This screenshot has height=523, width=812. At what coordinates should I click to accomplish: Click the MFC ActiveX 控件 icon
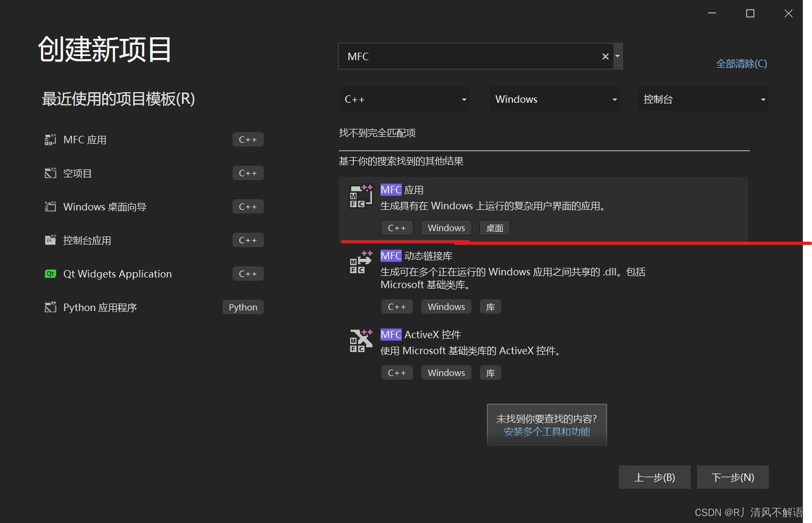(x=360, y=341)
